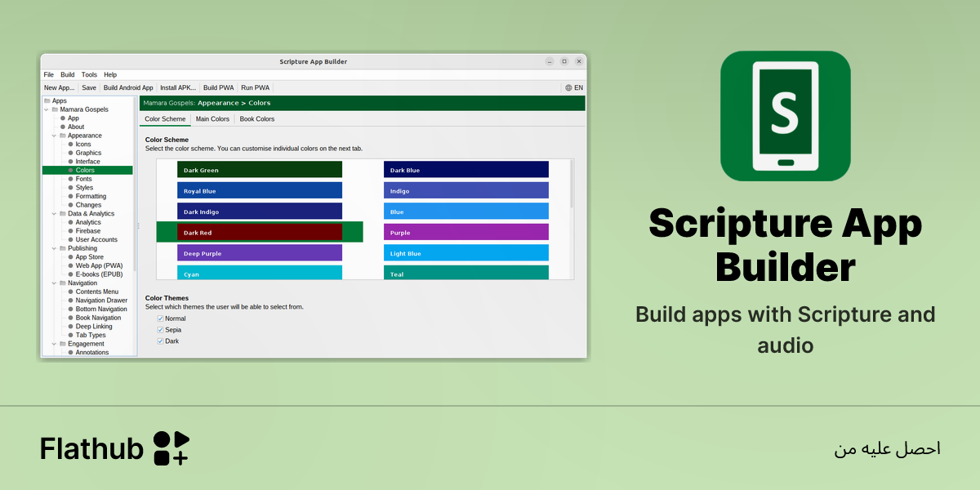Click the green Scripture App Builder app icon
980x490 pixels.
point(786,116)
